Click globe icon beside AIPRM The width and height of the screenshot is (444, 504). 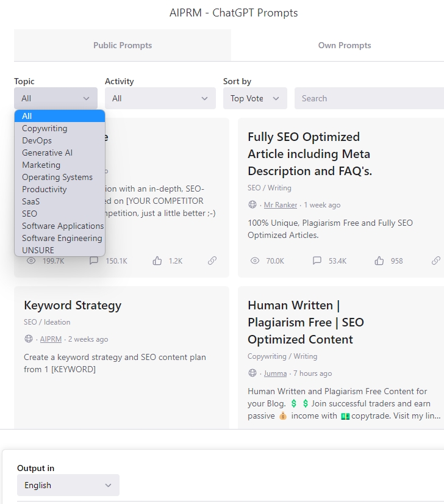(29, 339)
